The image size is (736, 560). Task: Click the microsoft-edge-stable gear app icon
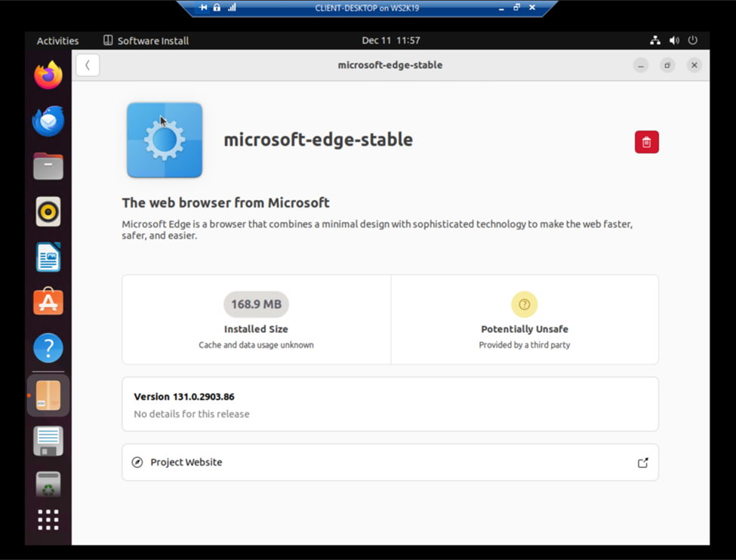coord(165,140)
